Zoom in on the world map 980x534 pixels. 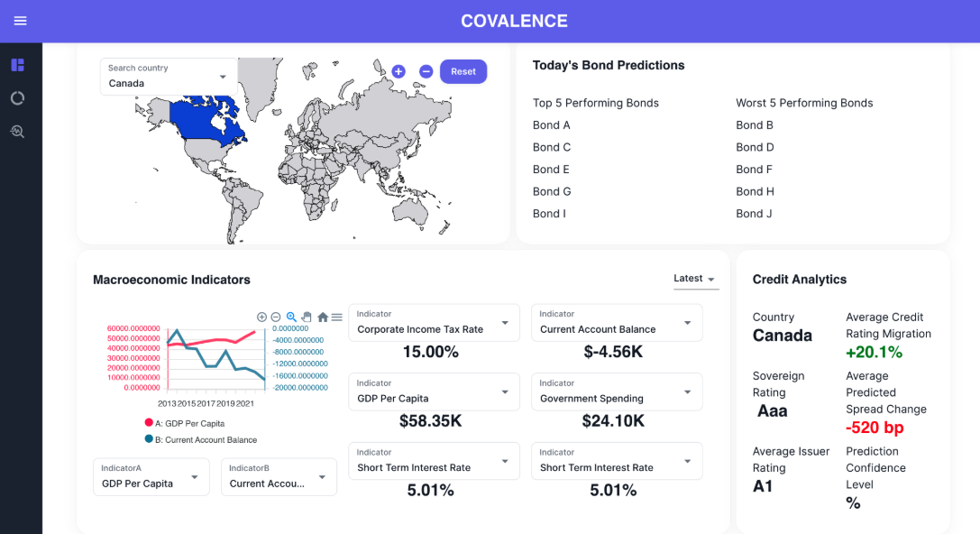point(398,71)
